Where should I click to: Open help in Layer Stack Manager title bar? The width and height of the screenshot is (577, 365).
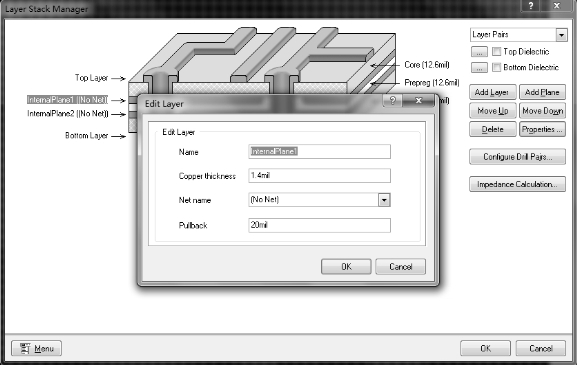[x=531, y=6]
